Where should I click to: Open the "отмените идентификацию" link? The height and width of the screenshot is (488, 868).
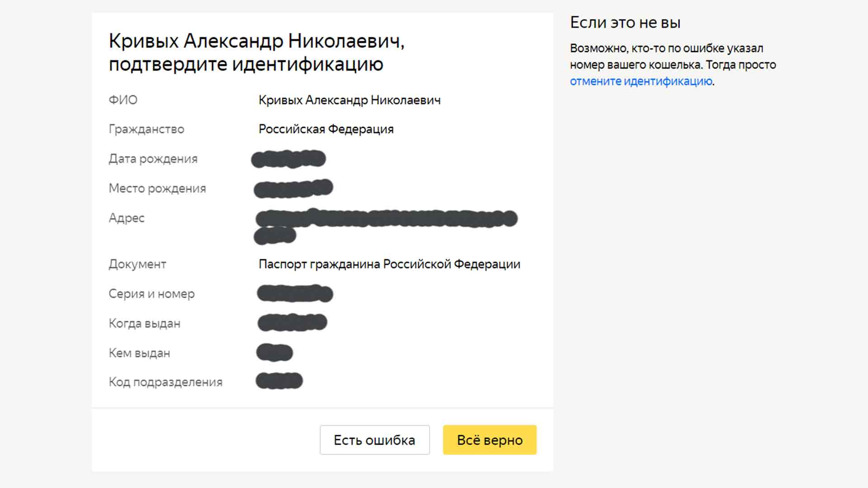[641, 81]
